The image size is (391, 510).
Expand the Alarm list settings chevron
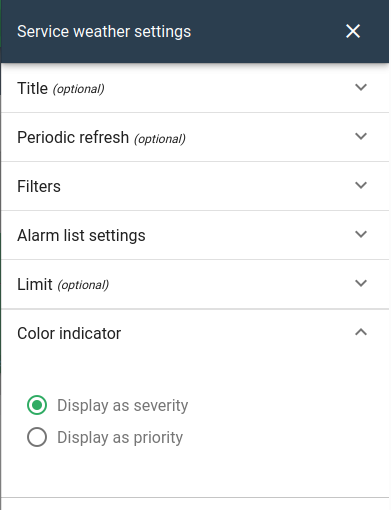pyautogui.click(x=361, y=234)
